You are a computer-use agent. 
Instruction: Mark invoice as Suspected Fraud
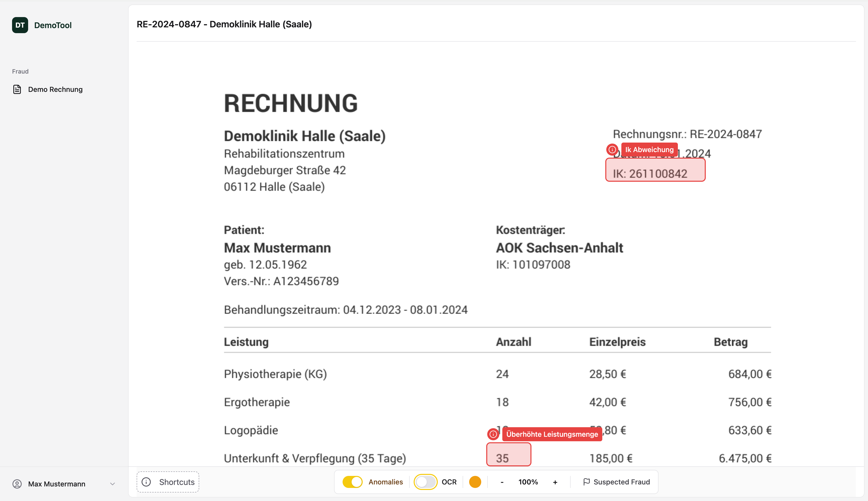coord(616,482)
